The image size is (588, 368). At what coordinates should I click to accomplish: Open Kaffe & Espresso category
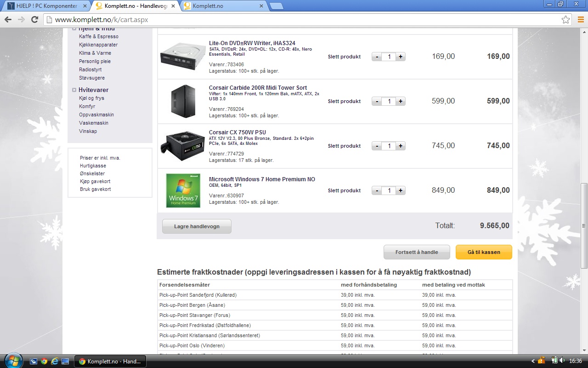(x=99, y=36)
